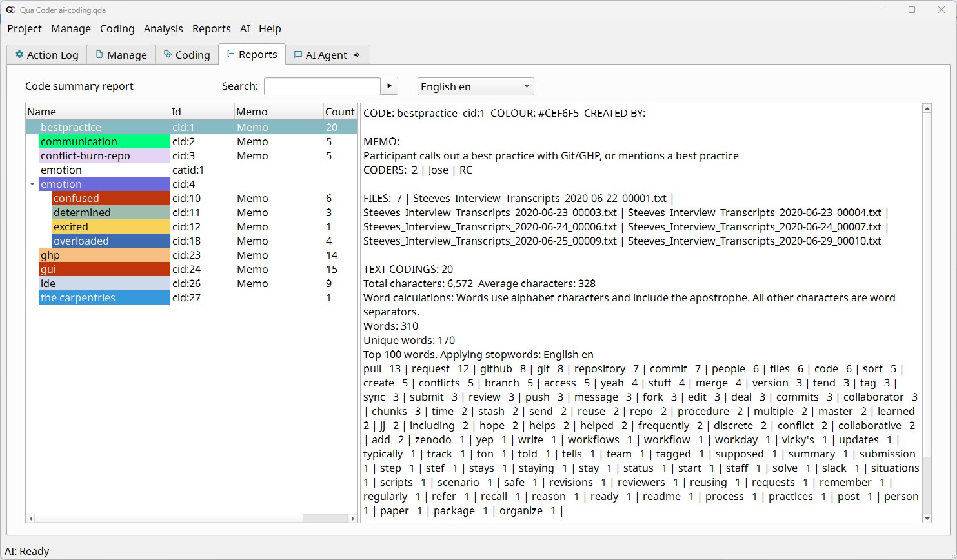The height and width of the screenshot is (560, 957).
Task: Click the Search input field
Action: pos(322,86)
